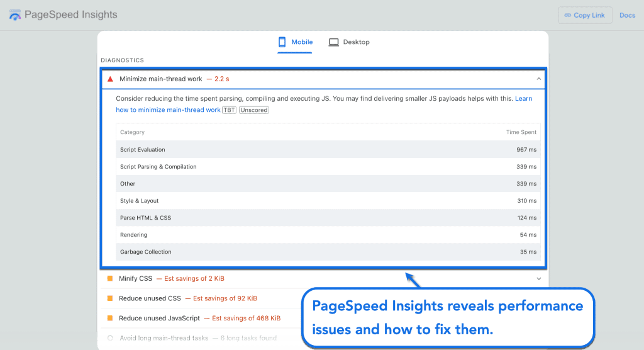Click the 310 ms value
Screen dimensions: 644x350
click(x=527, y=201)
